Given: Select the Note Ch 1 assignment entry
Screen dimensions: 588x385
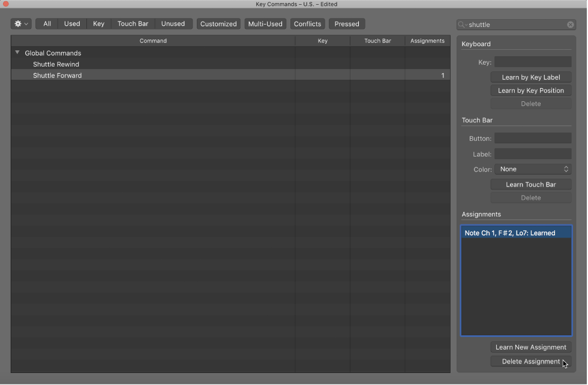Looking at the screenshot, I should (516, 233).
